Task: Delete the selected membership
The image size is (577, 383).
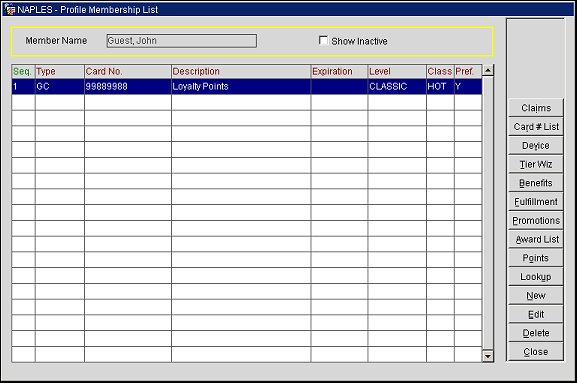Action: pos(536,333)
